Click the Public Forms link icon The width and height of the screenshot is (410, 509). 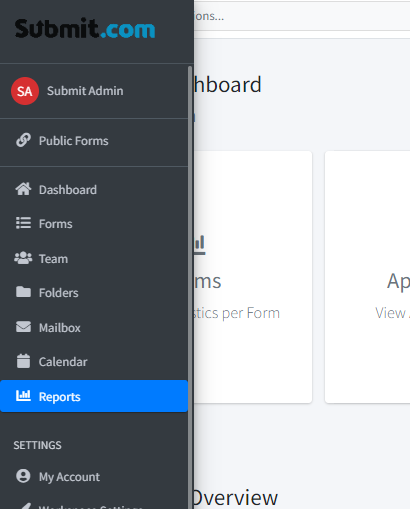coord(23,140)
